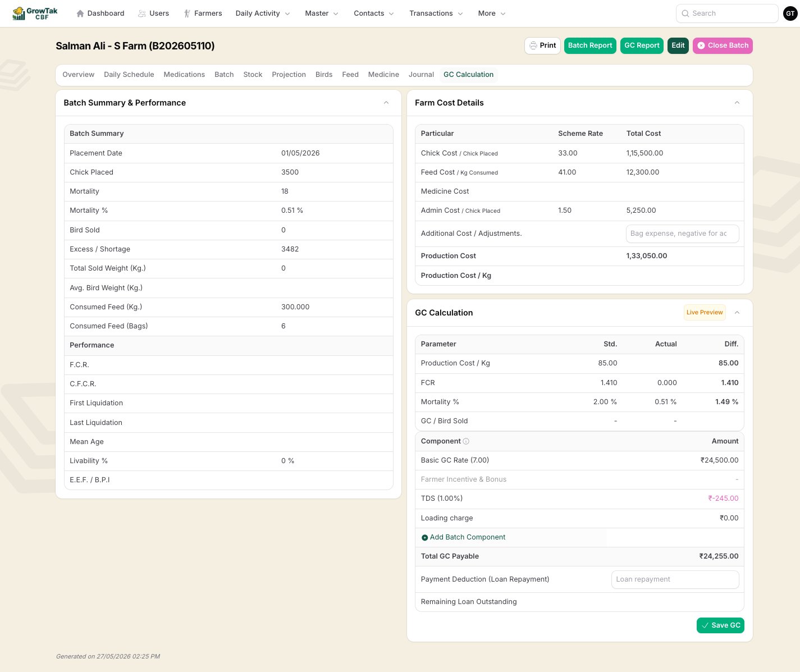Click the printer icon in Print button

pos(533,45)
